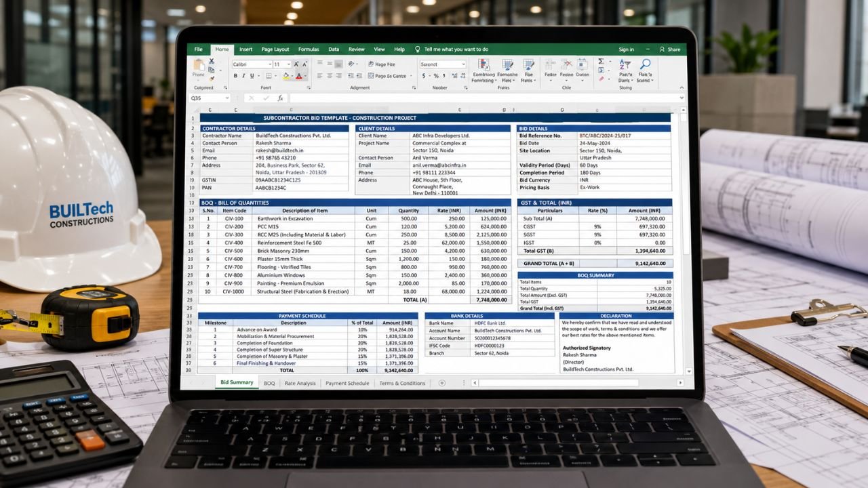
Task: Click the Align Left icon
Action: (319, 76)
